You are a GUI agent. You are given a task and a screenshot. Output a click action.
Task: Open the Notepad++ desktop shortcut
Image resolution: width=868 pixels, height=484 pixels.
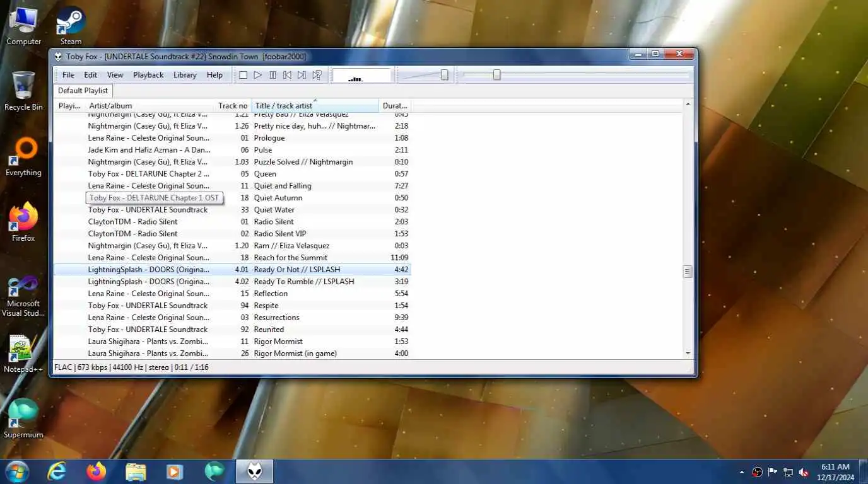coord(23,354)
